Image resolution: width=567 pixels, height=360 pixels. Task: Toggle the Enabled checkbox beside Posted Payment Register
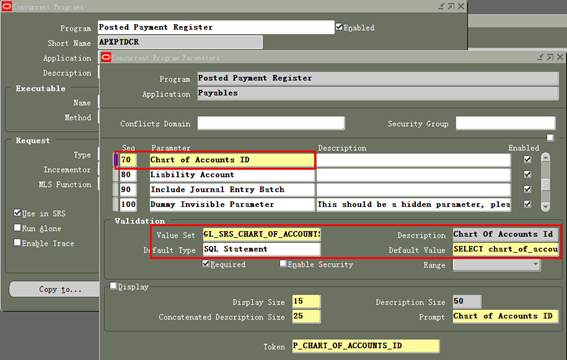click(339, 27)
